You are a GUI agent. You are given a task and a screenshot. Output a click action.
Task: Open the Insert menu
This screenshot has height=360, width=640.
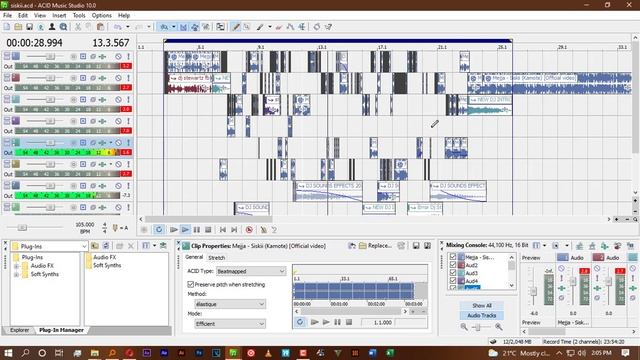pos(59,15)
